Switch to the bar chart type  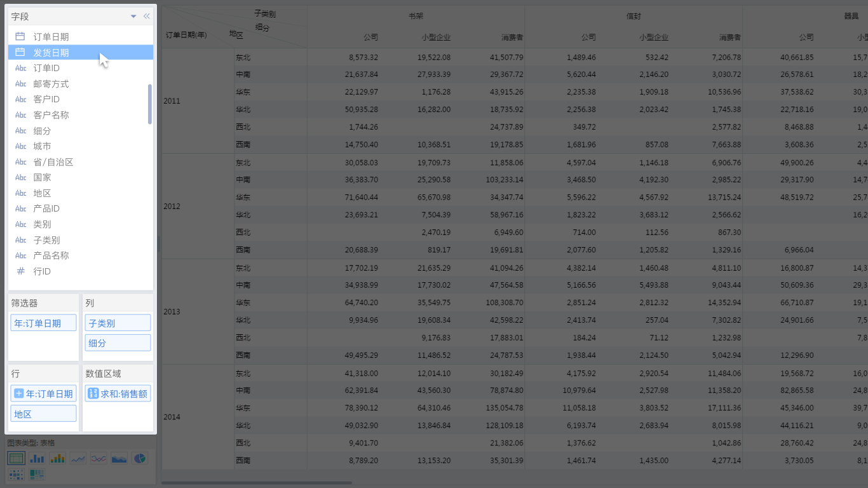pos(37,458)
